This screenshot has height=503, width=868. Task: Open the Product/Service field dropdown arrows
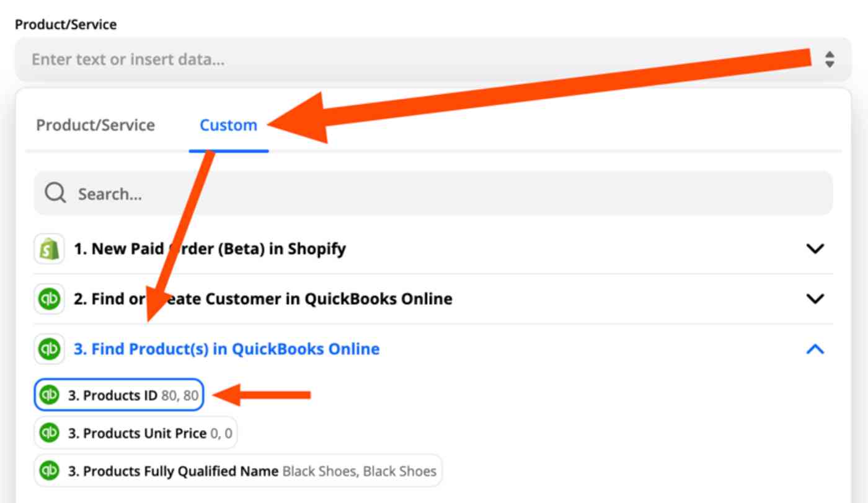click(830, 59)
